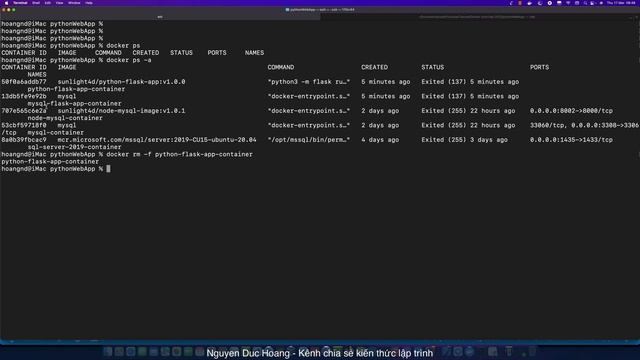Click container ID 13db5fe9e92b

click(24, 96)
